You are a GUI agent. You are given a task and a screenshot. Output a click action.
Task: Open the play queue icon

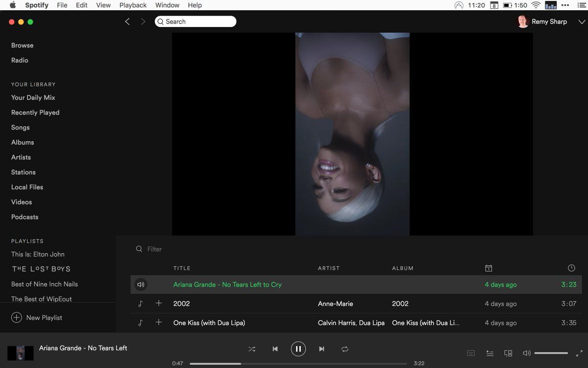click(x=490, y=353)
